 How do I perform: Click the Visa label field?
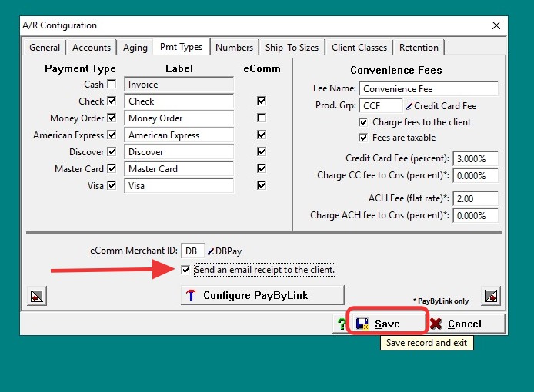(x=179, y=186)
